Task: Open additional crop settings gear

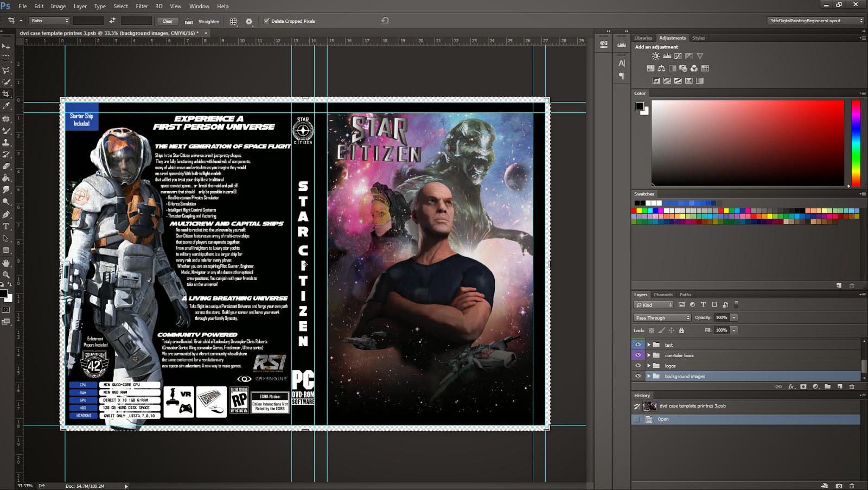Action: pos(249,21)
